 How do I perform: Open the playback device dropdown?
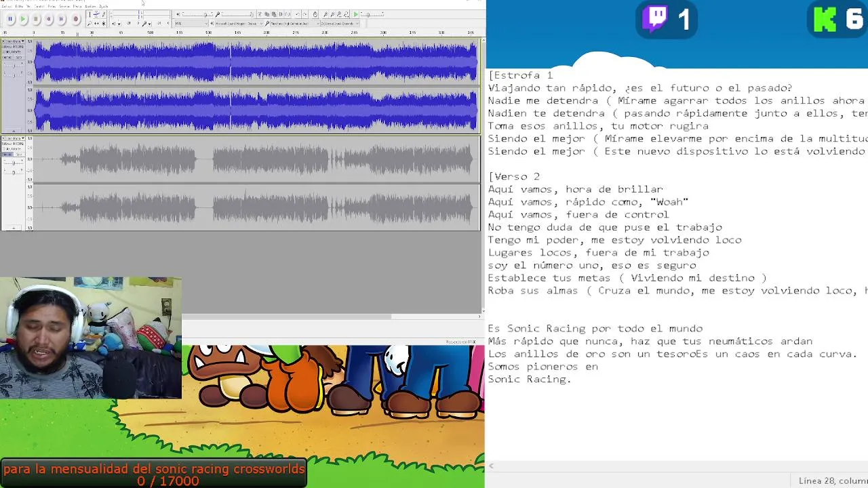click(x=239, y=24)
